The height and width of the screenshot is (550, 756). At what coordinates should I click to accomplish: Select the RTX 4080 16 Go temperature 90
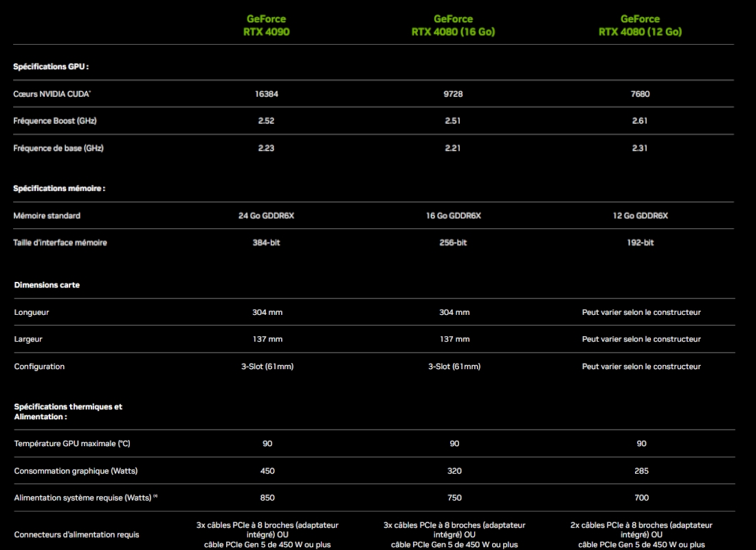click(x=454, y=443)
